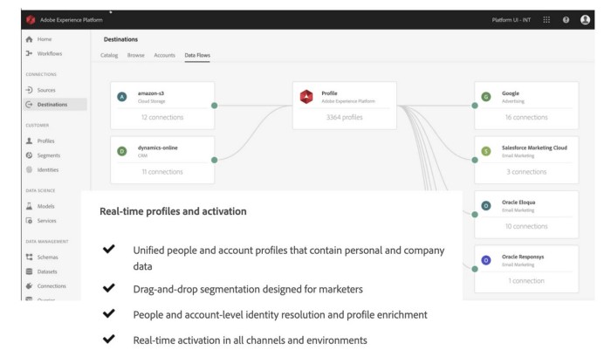Viewport: 611px width, 364px height.
Task: Click the Salesforce 'S' badge icon
Action: [x=486, y=151]
